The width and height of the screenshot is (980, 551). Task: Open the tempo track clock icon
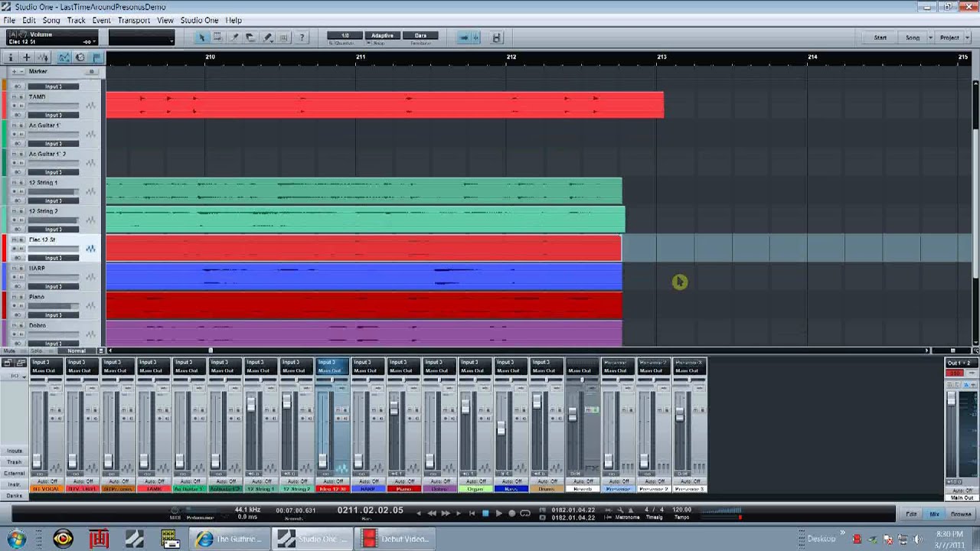click(80, 57)
